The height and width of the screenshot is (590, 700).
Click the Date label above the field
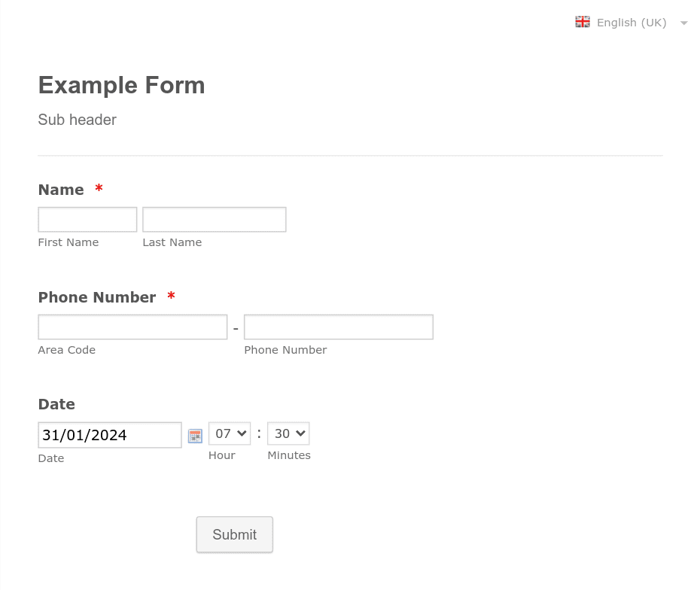(56, 404)
